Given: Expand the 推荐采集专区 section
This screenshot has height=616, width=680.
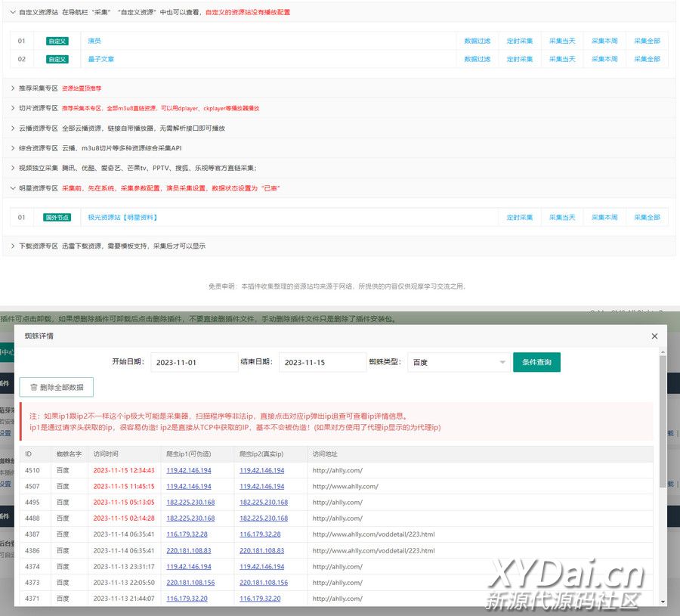Looking at the screenshot, I should click(x=13, y=88).
